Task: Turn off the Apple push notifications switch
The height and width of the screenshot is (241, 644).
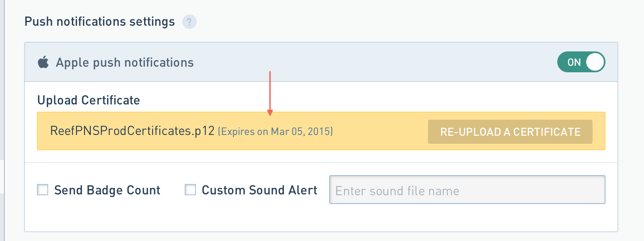Action: [x=581, y=62]
